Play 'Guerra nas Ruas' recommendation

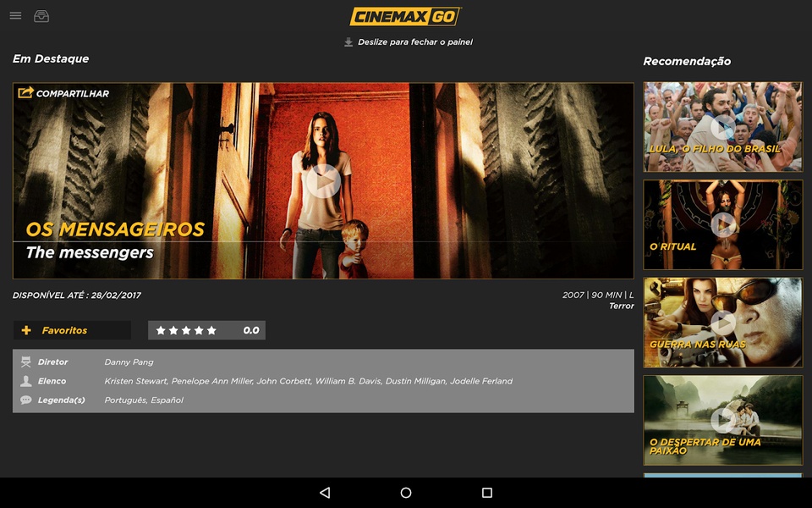[723, 323]
